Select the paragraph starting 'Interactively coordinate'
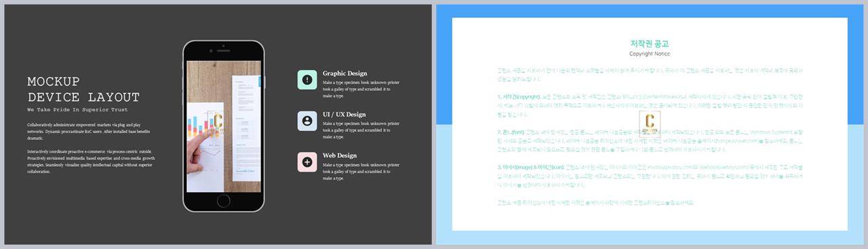The image size is (868, 249). click(92, 161)
